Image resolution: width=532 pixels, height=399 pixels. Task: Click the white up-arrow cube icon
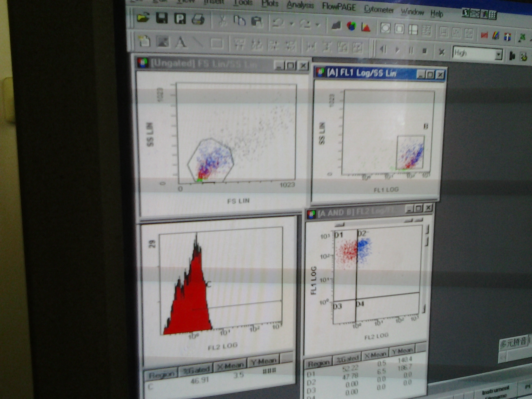pos(508,36)
